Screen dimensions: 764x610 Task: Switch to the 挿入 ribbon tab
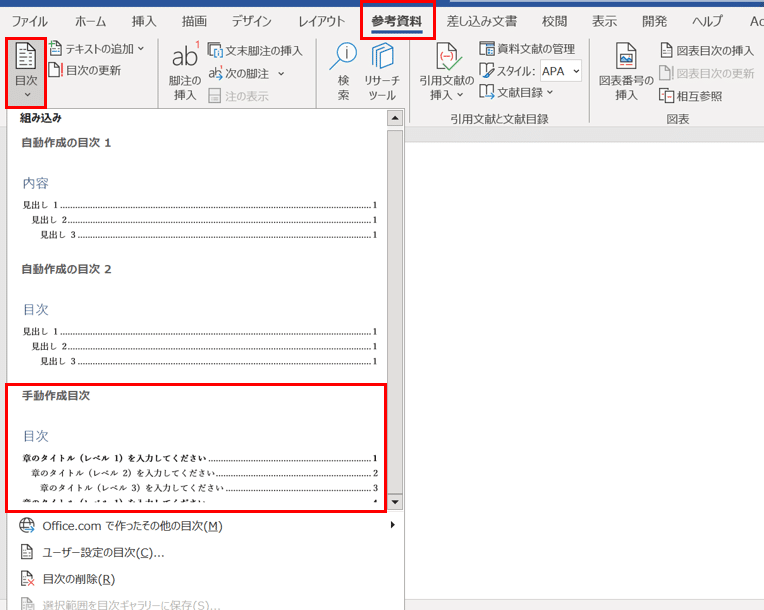pos(144,20)
